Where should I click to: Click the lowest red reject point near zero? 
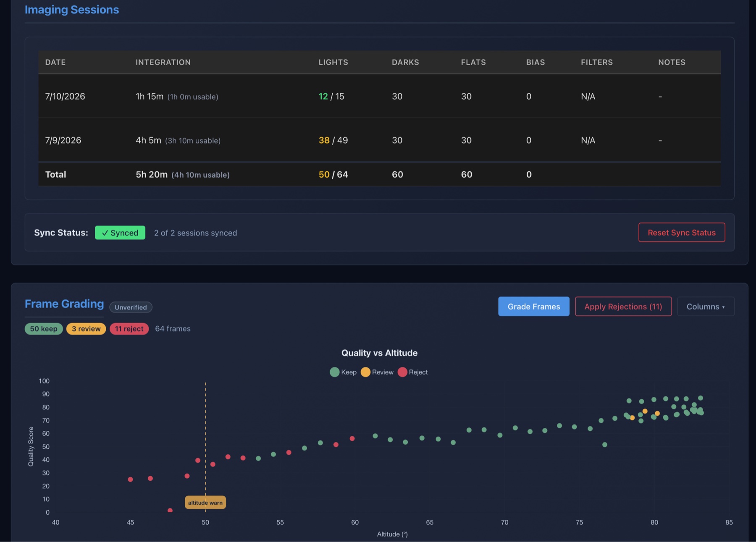click(x=170, y=511)
